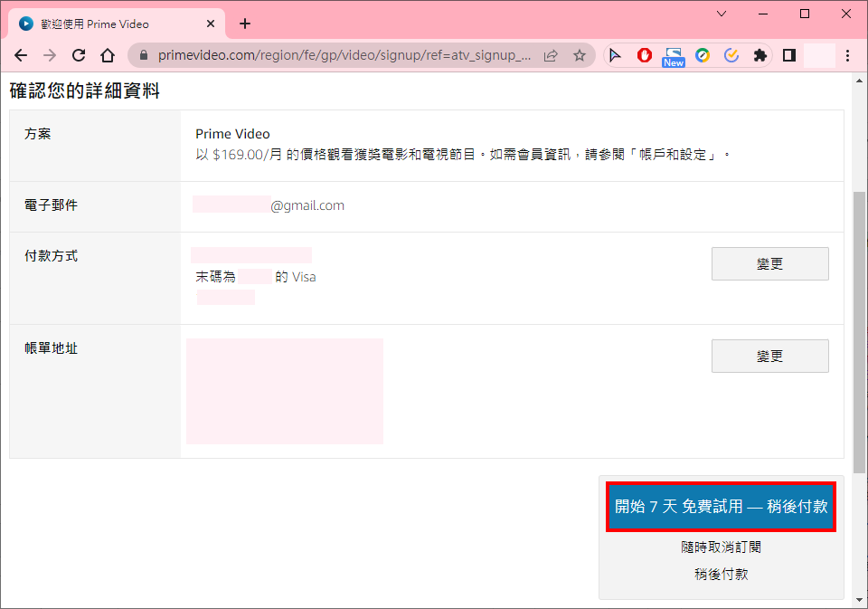Share this page via share icon
Viewport: 868px width, 609px height.
pyautogui.click(x=551, y=55)
